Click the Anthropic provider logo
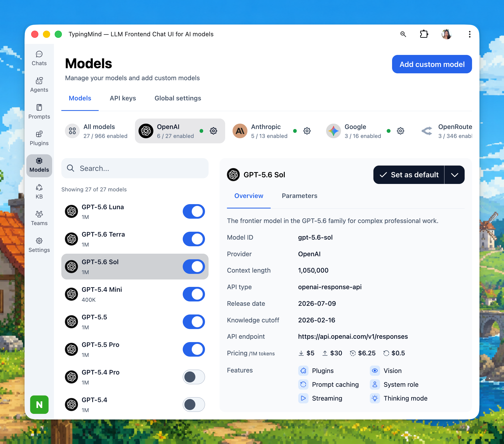The image size is (504, 444). coord(240,131)
